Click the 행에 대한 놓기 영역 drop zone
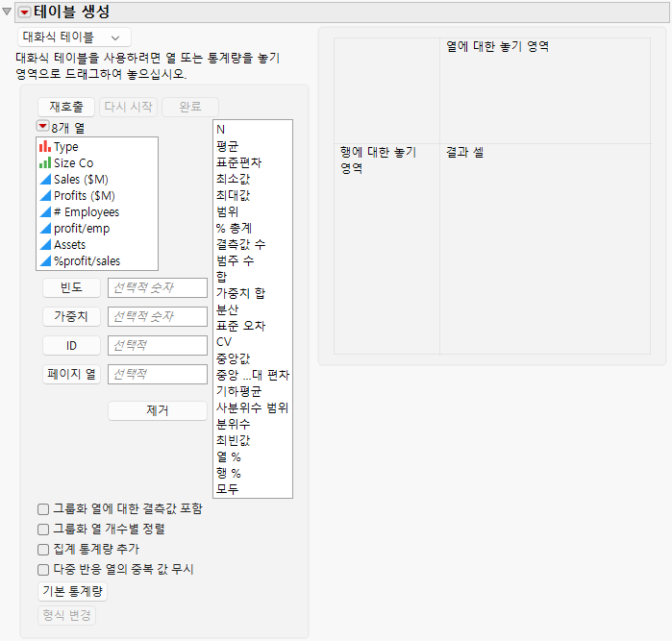This screenshot has width=672, height=641. 387,249
